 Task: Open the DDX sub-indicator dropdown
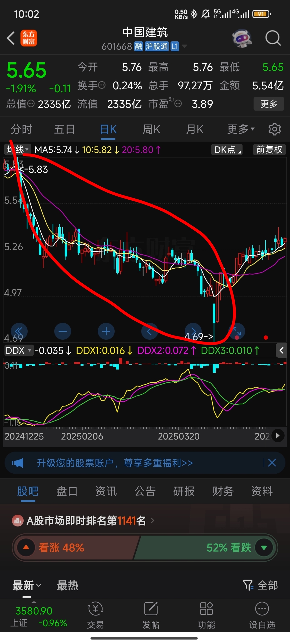point(19,350)
